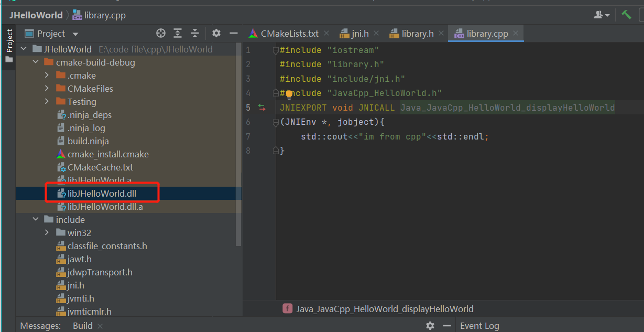Image resolution: width=644 pixels, height=332 pixels.
Task: Click JHelloWorld breadcrumb in navigation bar
Action: (x=35, y=15)
